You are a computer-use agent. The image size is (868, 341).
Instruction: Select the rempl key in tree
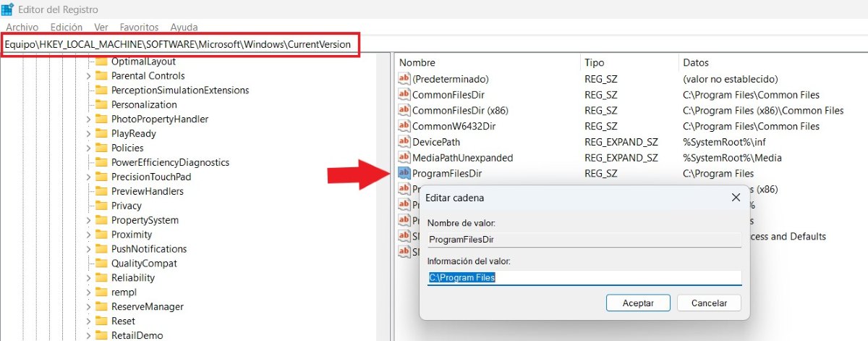[124, 292]
